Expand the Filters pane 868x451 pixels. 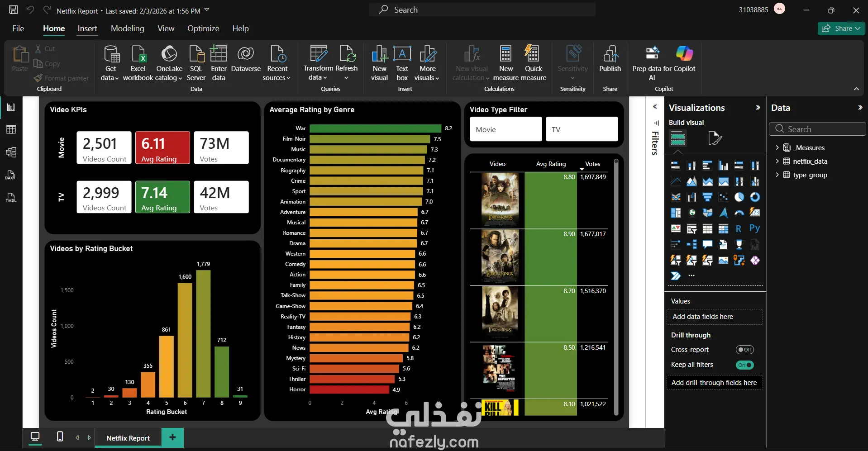point(655,107)
